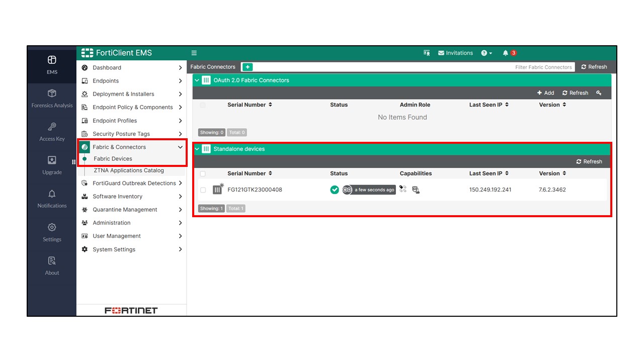Click the sidebar drag handle grip

(x=74, y=162)
